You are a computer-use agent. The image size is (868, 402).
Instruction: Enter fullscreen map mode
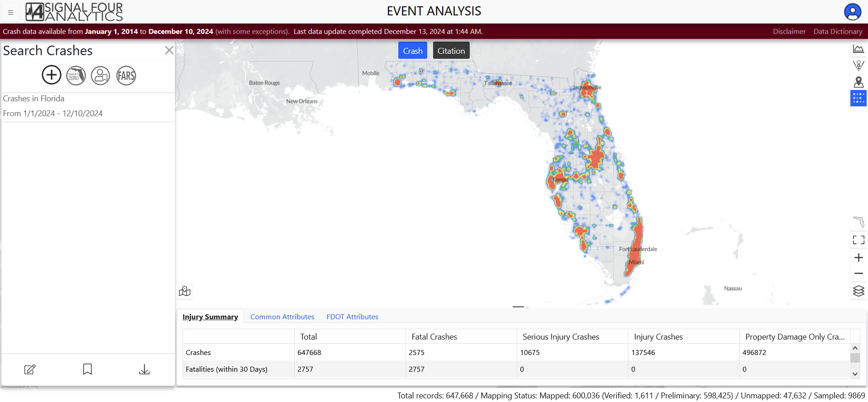pos(859,240)
